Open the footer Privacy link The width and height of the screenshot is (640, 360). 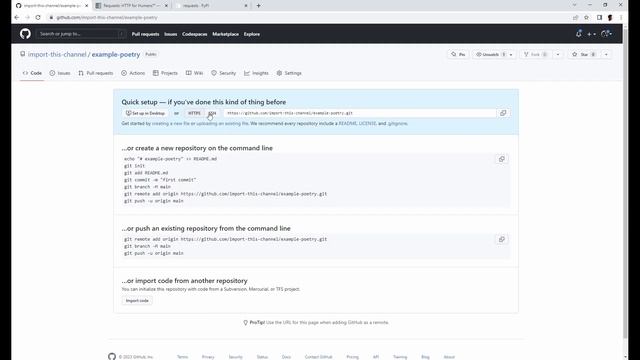coord(208,357)
